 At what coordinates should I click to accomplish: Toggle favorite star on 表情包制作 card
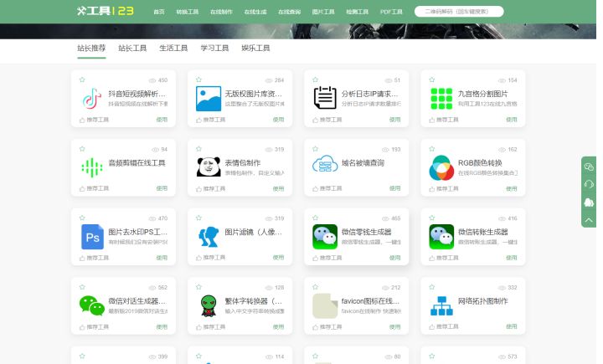click(x=198, y=149)
